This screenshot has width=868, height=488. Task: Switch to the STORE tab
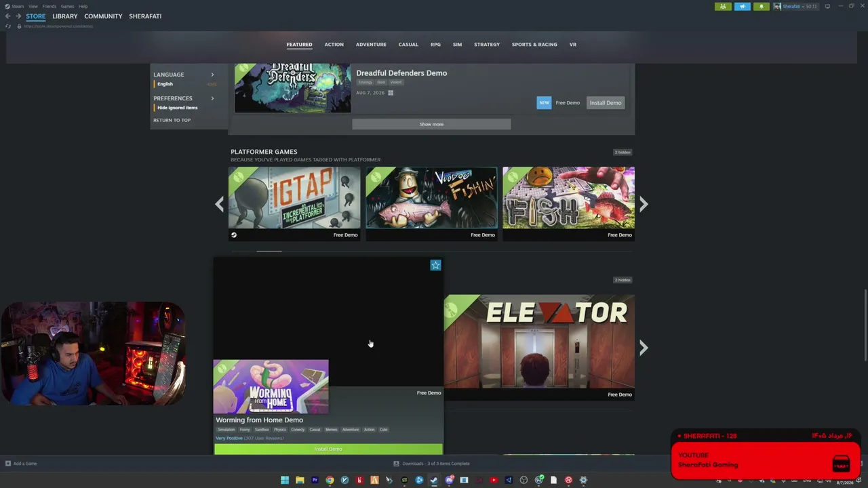[x=36, y=16]
